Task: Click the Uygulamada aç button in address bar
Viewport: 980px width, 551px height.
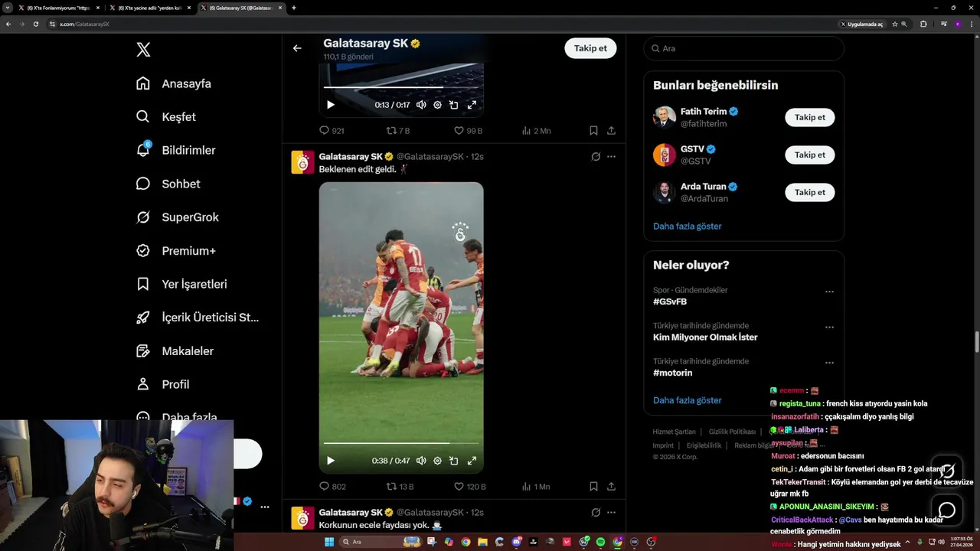Action: [861, 24]
